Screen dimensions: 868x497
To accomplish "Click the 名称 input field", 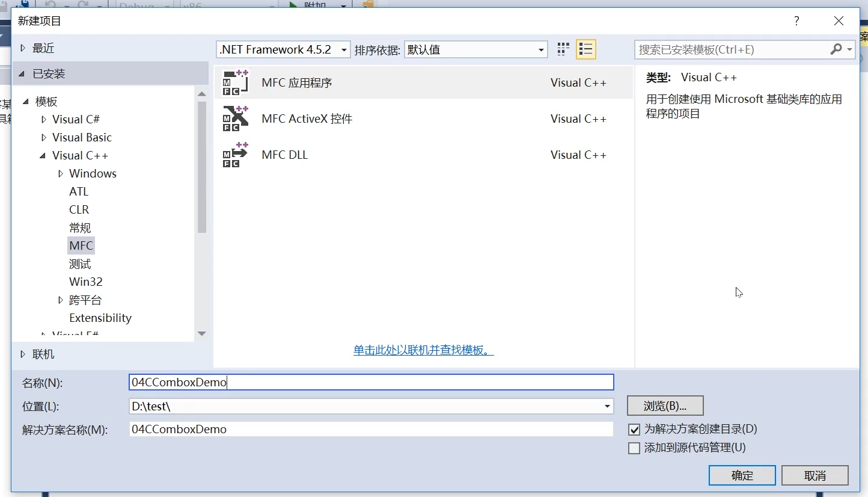I will tap(371, 382).
